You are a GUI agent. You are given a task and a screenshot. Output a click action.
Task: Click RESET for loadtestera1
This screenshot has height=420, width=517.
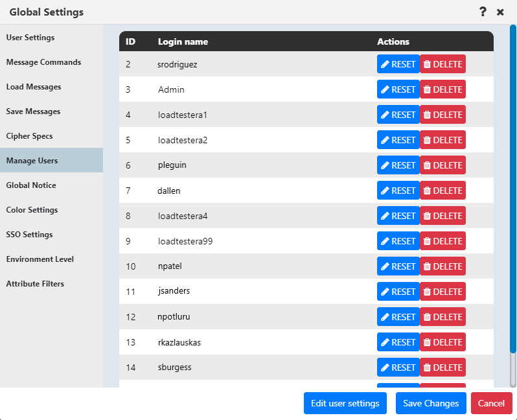(398, 115)
